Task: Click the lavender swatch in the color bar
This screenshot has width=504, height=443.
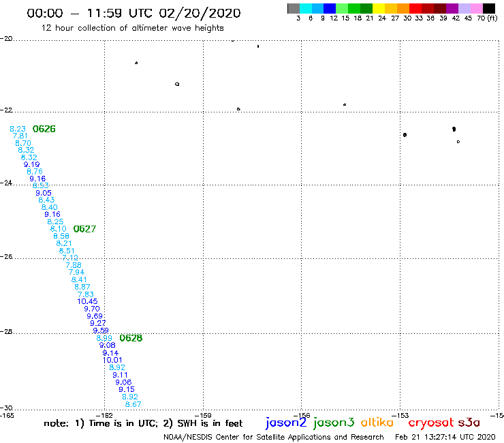Action: (x=464, y=8)
